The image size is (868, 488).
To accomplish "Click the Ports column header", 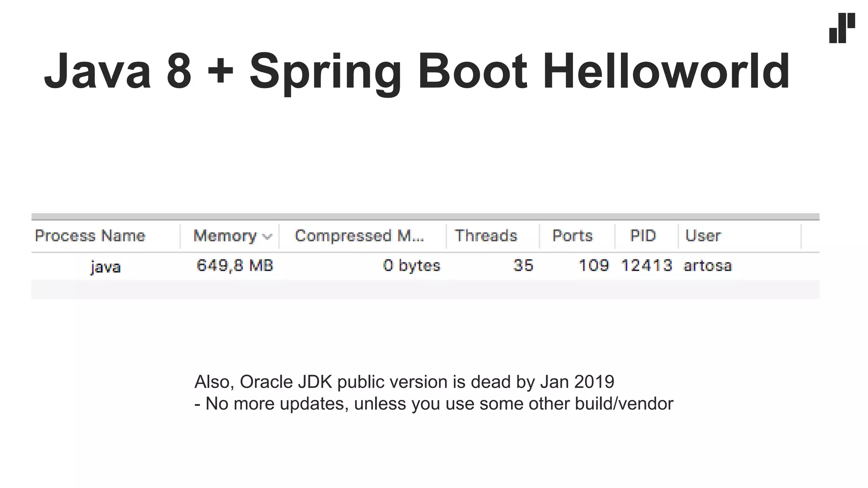I will 572,236.
